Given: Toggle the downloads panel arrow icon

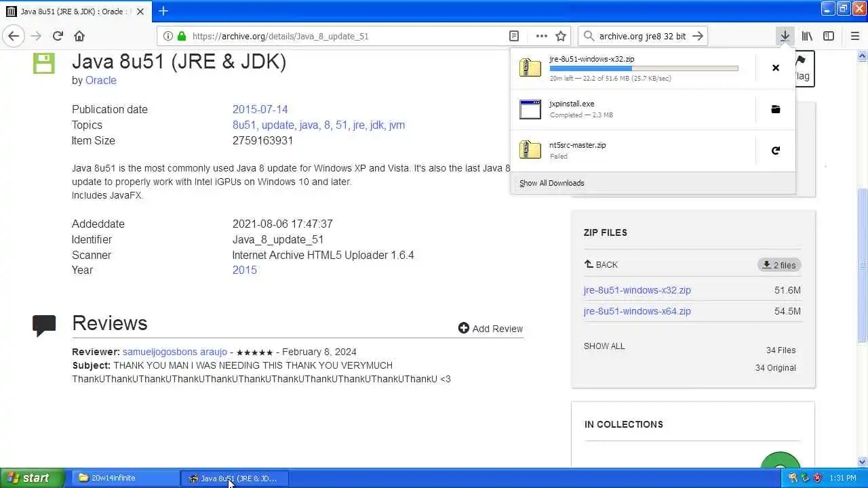Looking at the screenshot, I should (x=785, y=36).
